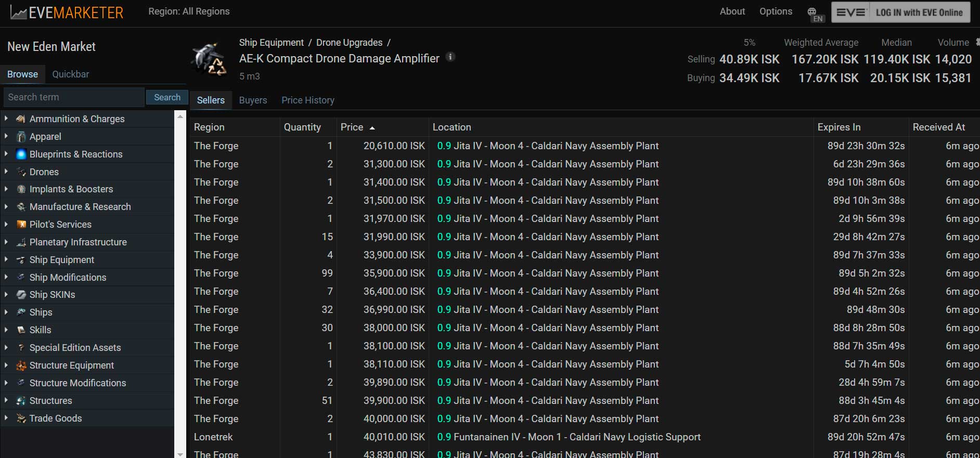Screen dimensions: 980x458
Task: Click the Drone Damage Amplifier item image
Action: coord(209,59)
